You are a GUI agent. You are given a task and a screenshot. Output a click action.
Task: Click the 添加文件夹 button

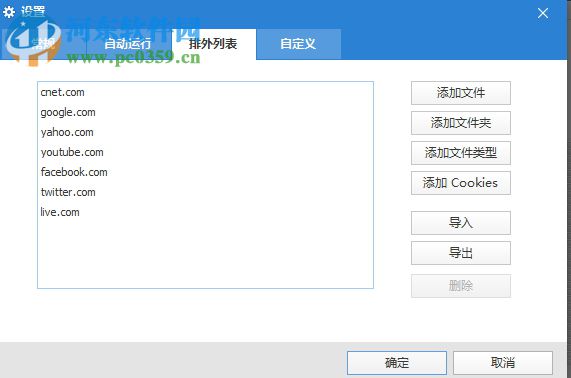(461, 123)
